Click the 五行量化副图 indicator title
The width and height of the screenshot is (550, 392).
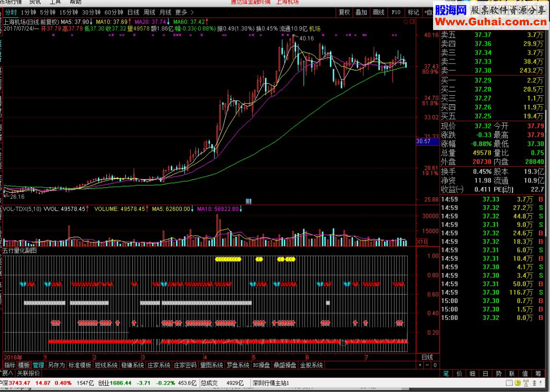coord(20,250)
